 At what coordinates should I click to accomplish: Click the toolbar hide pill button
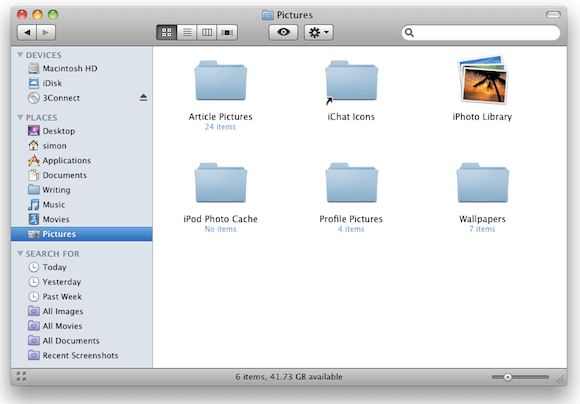(x=553, y=14)
